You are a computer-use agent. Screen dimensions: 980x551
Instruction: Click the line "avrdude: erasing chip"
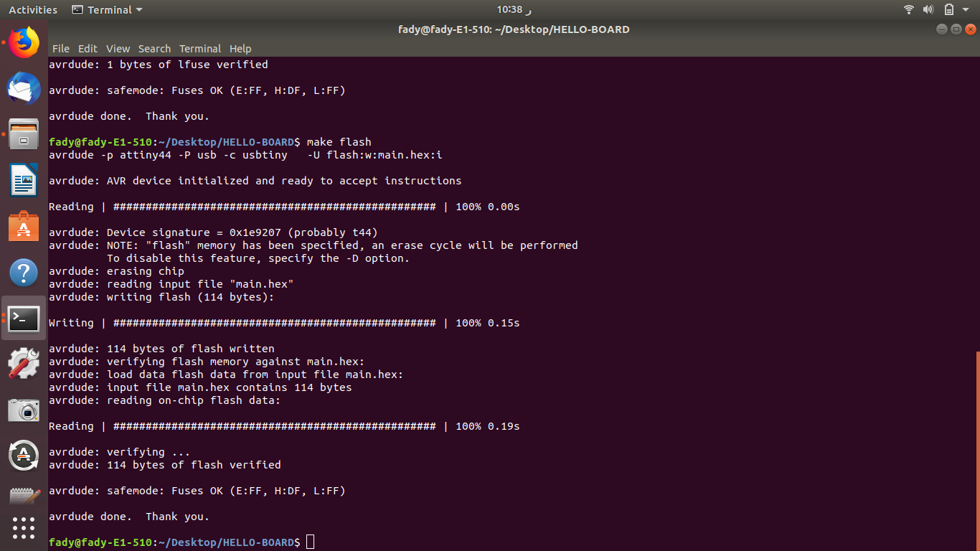point(116,271)
